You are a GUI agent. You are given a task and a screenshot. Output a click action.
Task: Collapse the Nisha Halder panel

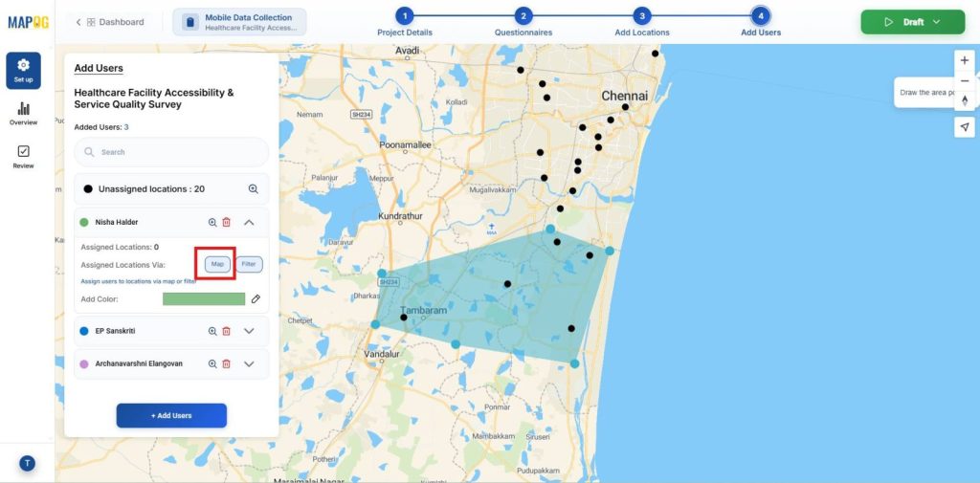tap(249, 223)
